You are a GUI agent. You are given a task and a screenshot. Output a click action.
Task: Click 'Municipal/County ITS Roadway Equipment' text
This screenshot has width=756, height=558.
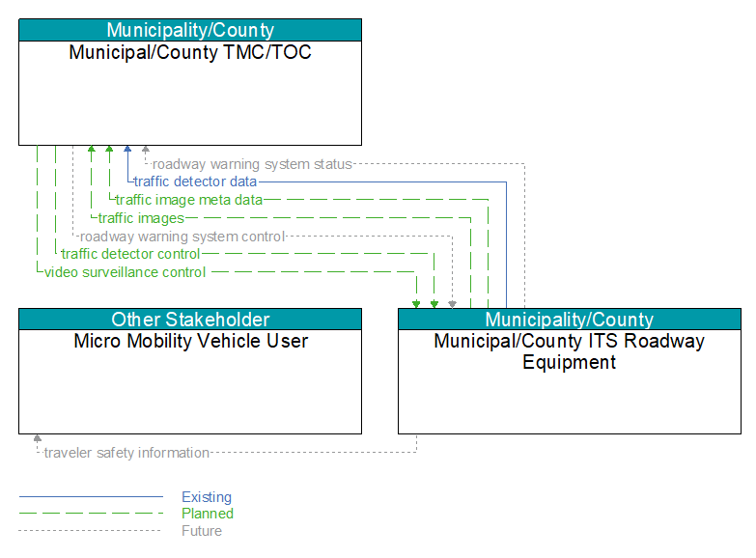point(569,351)
